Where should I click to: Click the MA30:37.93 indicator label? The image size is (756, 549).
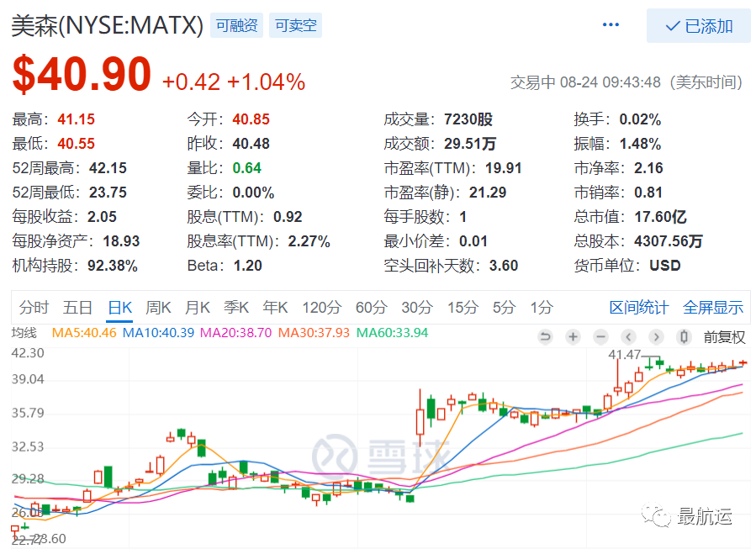point(314,333)
